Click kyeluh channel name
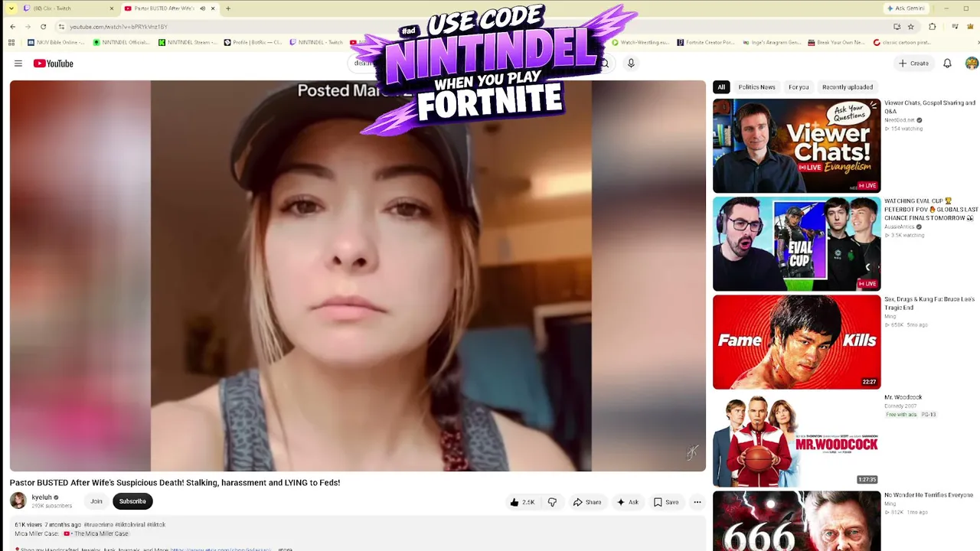980x551 pixels. click(41, 497)
